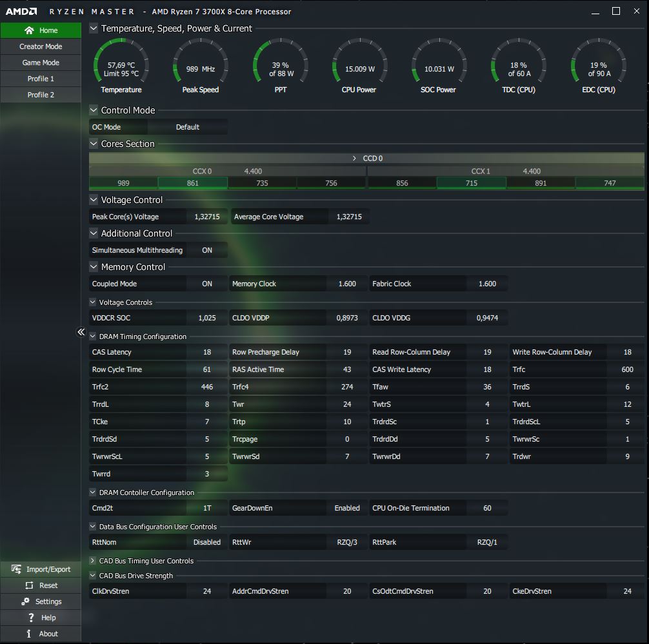The height and width of the screenshot is (644, 649).
Task: Click the CPU Power gauge dial
Action: [360, 61]
